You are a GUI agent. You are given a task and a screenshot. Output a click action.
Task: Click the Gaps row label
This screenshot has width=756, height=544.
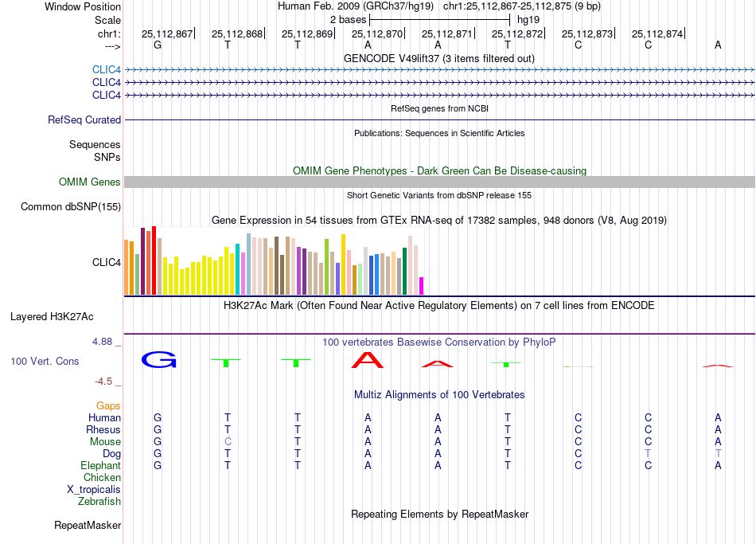click(x=108, y=406)
